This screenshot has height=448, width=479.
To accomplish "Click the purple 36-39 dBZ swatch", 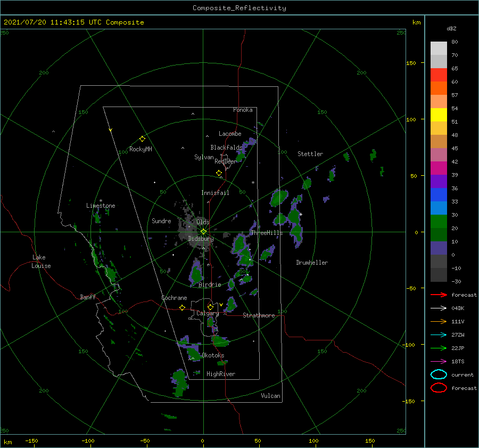I will (x=439, y=182).
